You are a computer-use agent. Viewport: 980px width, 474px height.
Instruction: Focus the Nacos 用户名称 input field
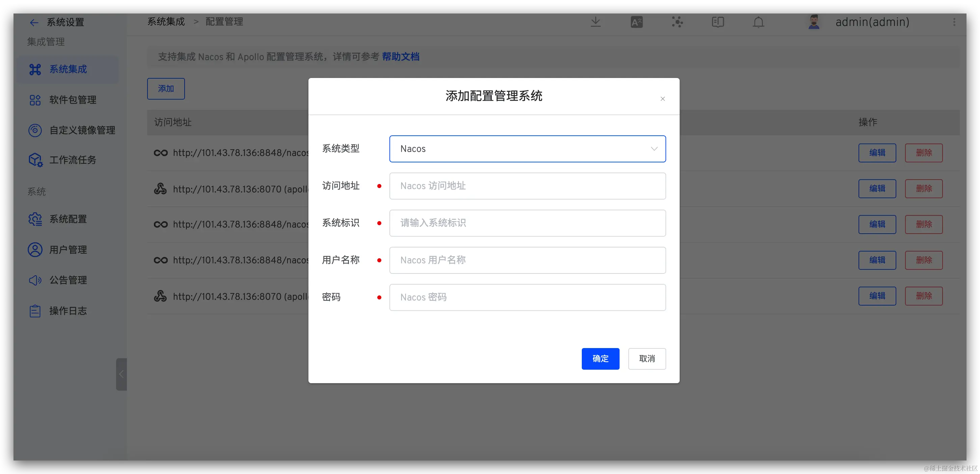point(527,260)
